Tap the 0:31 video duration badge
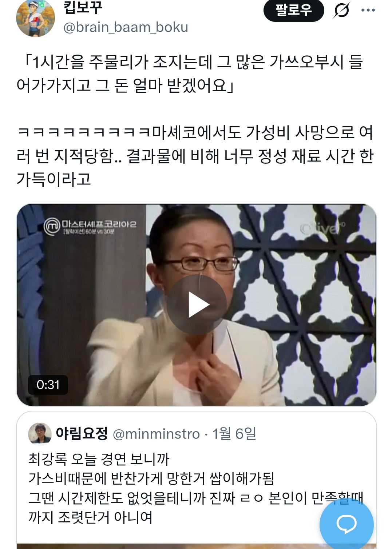The height and width of the screenshot is (549, 392). point(48,385)
